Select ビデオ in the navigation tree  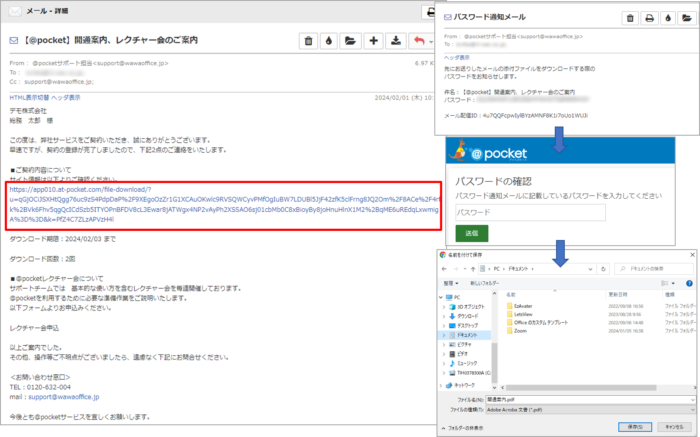tap(463, 354)
